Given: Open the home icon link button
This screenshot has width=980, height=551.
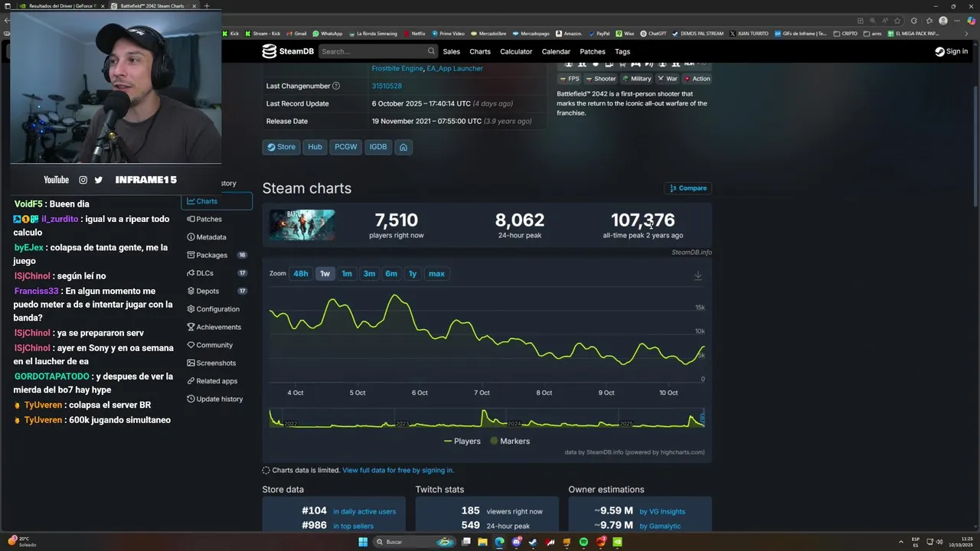Looking at the screenshot, I should (x=403, y=147).
